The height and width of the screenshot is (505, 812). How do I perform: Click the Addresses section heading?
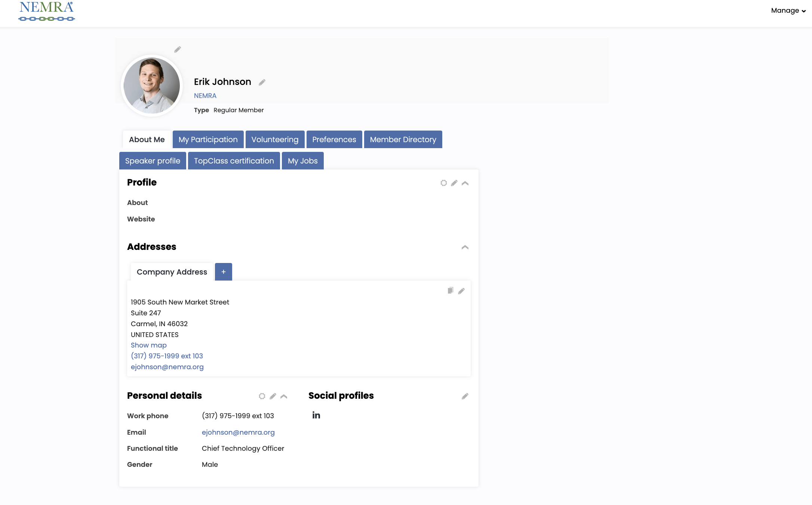point(152,247)
